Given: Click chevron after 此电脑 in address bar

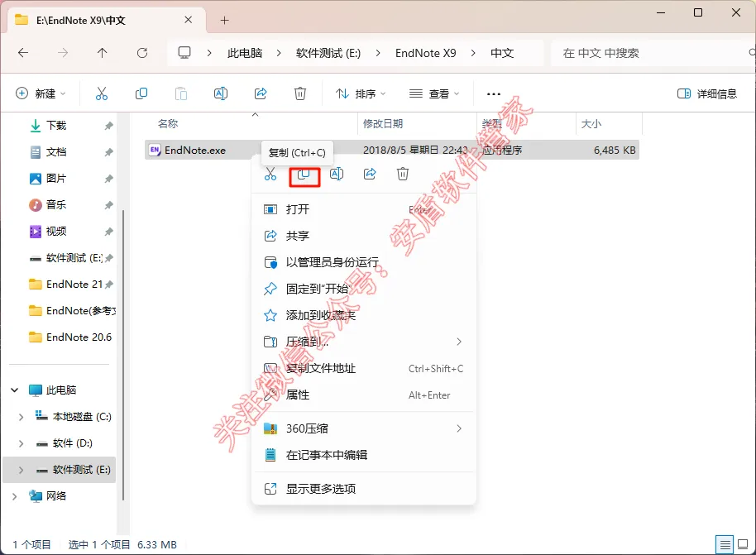Looking at the screenshot, I should pos(279,53).
